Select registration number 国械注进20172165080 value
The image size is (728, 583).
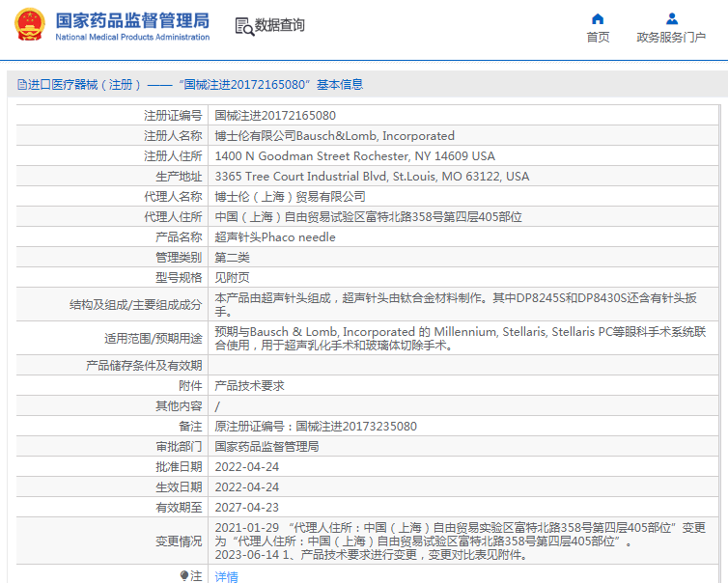[275, 116]
